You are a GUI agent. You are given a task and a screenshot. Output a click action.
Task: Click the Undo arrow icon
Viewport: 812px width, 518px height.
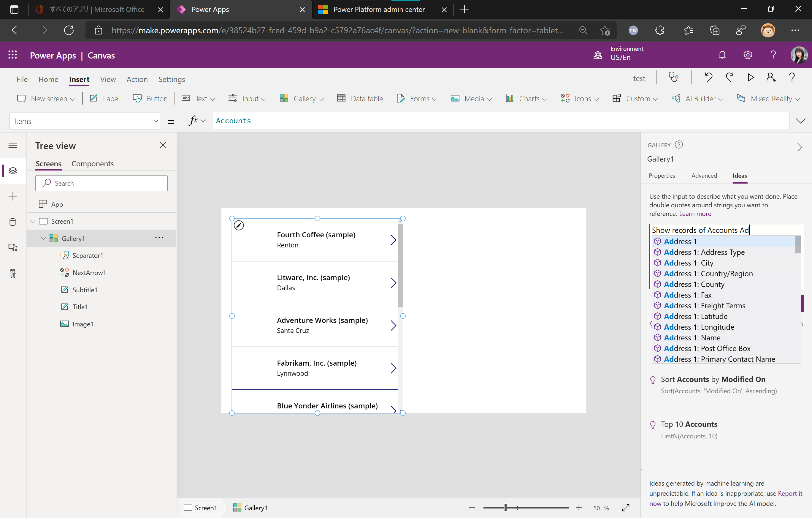coord(708,78)
